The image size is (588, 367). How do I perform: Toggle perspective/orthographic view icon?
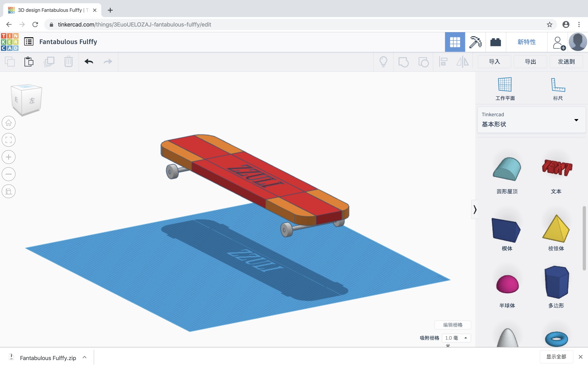pyautogui.click(x=9, y=191)
